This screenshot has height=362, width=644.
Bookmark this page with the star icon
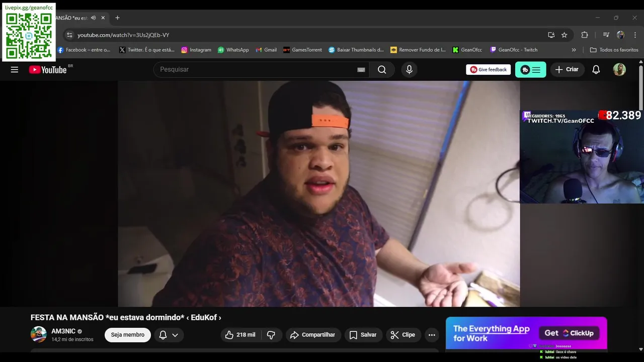564,35
